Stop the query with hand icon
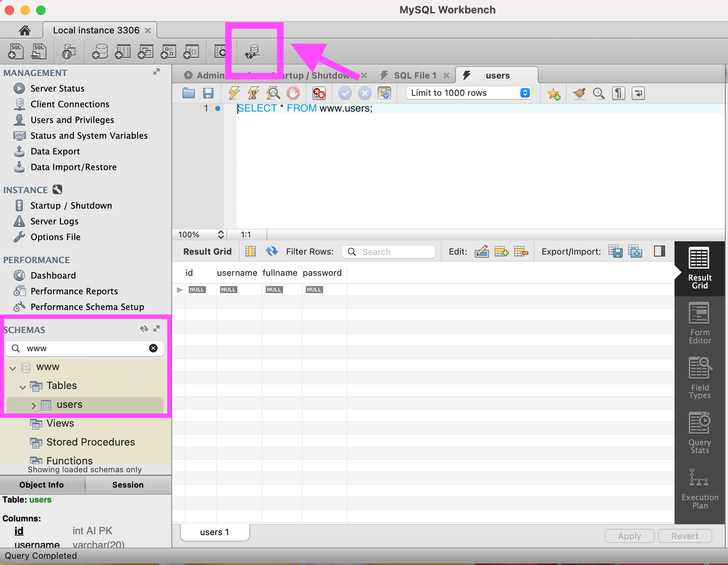Image resolution: width=728 pixels, height=565 pixels. 293,93
